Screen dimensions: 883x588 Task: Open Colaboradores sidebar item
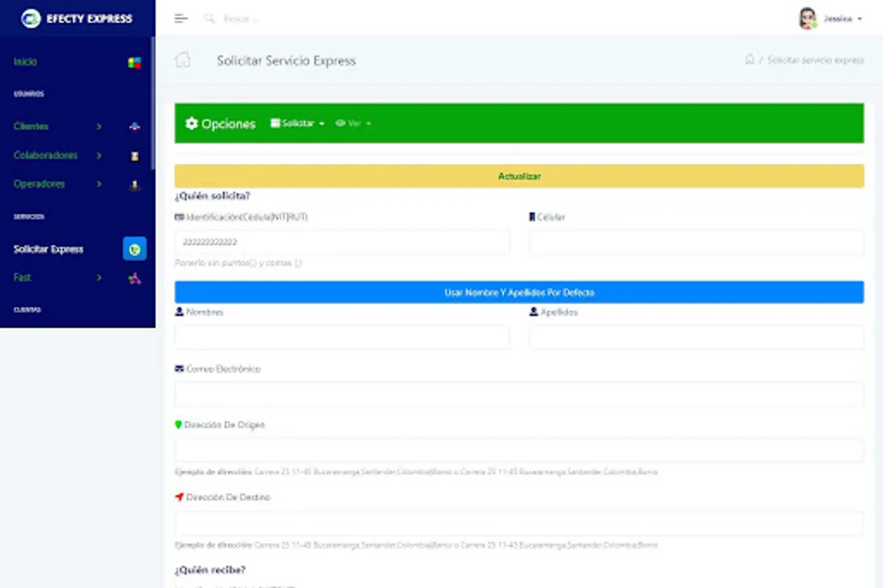[46, 155]
